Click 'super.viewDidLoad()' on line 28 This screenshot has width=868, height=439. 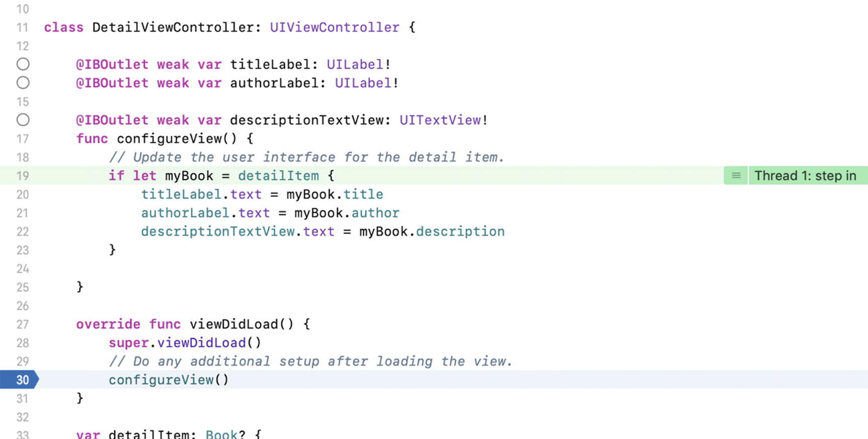coord(185,343)
